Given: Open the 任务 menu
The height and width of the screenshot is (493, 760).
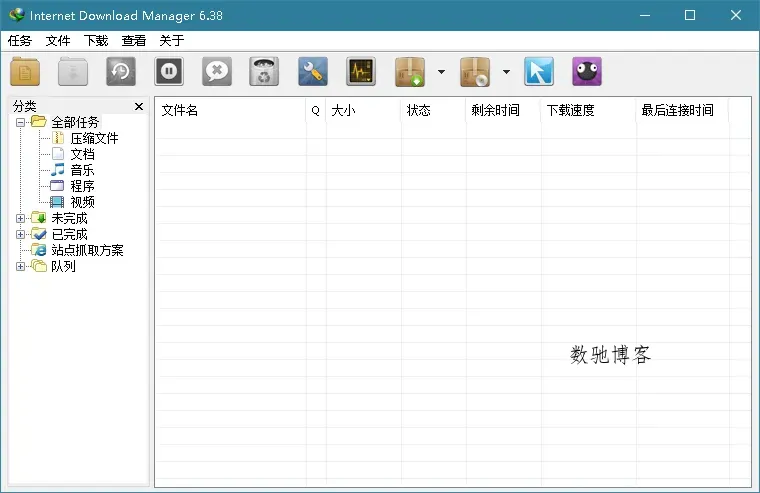Looking at the screenshot, I should point(20,41).
